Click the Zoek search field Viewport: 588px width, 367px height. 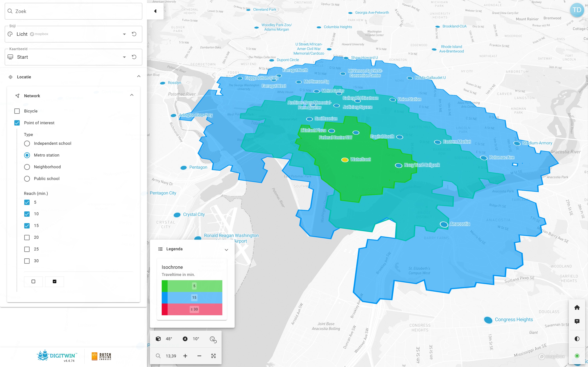pyautogui.click(x=73, y=11)
